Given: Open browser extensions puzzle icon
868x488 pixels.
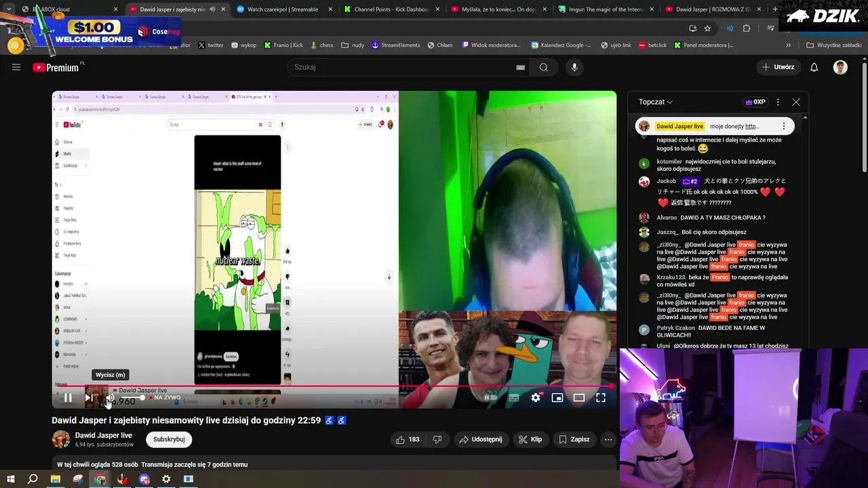Looking at the screenshot, I should (x=747, y=28).
